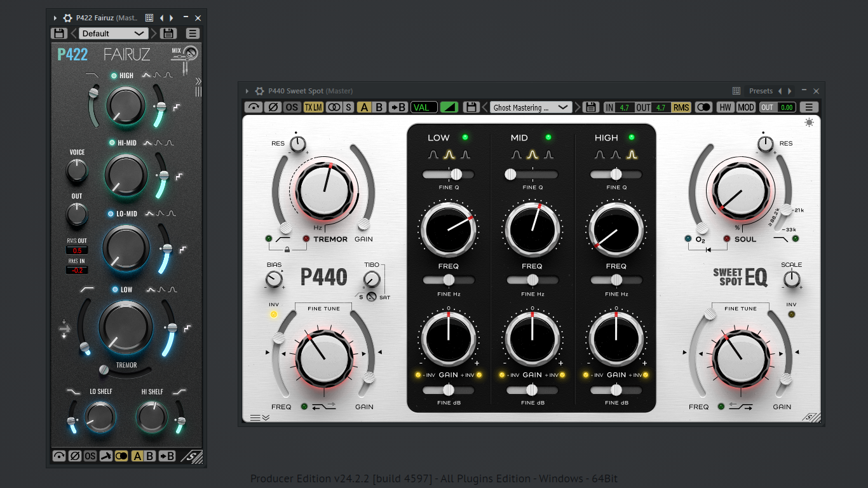Open the Ghost Mastering preset dropdown
The width and height of the screenshot is (868, 488).
[531, 107]
